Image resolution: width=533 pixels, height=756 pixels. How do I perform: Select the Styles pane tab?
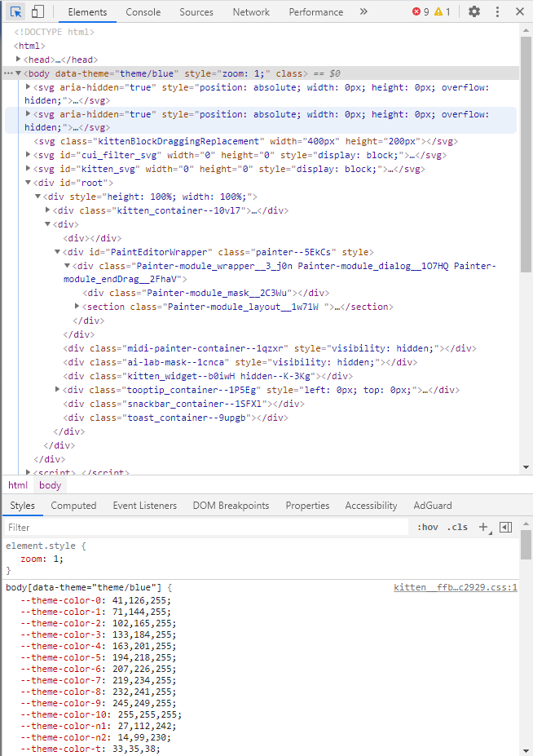point(22,506)
